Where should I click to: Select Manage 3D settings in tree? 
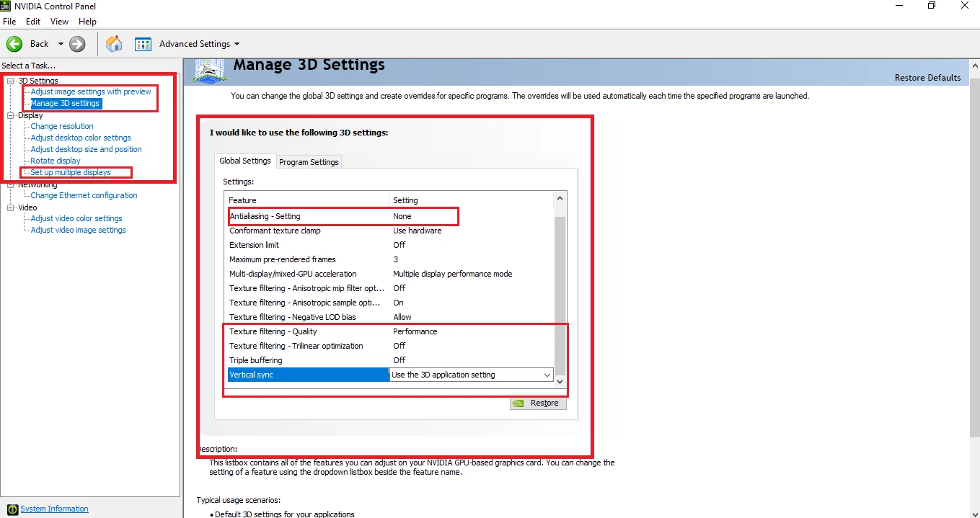(65, 103)
